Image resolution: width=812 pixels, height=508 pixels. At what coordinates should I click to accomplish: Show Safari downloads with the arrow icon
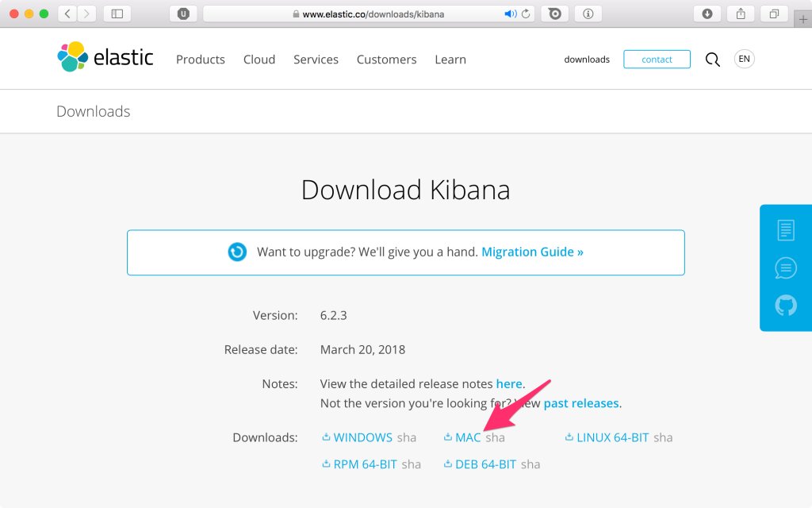[x=707, y=14]
